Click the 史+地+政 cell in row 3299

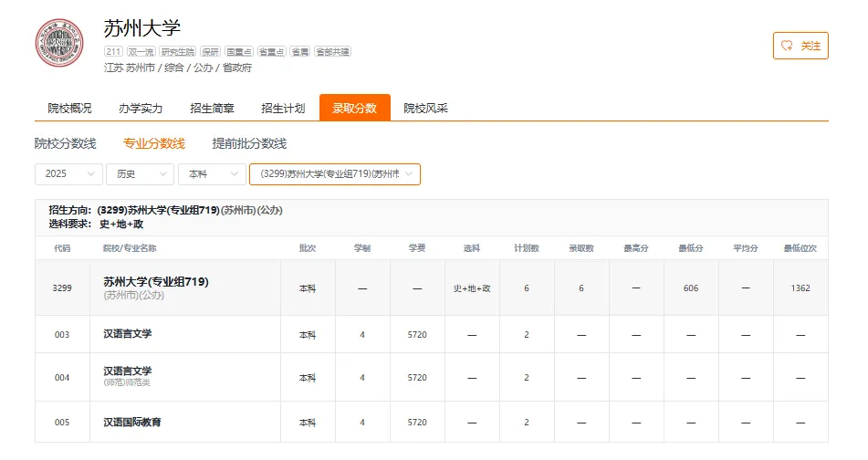point(472,288)
